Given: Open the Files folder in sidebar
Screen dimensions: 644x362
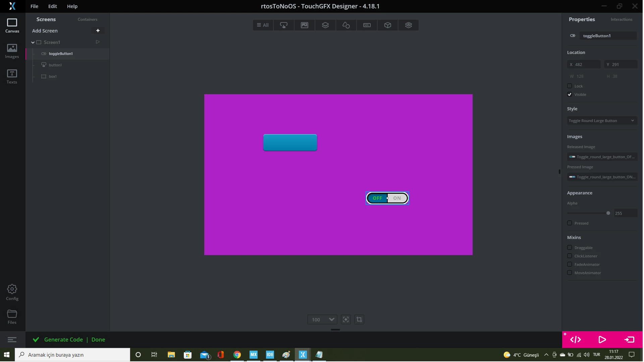Looking at the screenshot, I should tap(12, 317).
